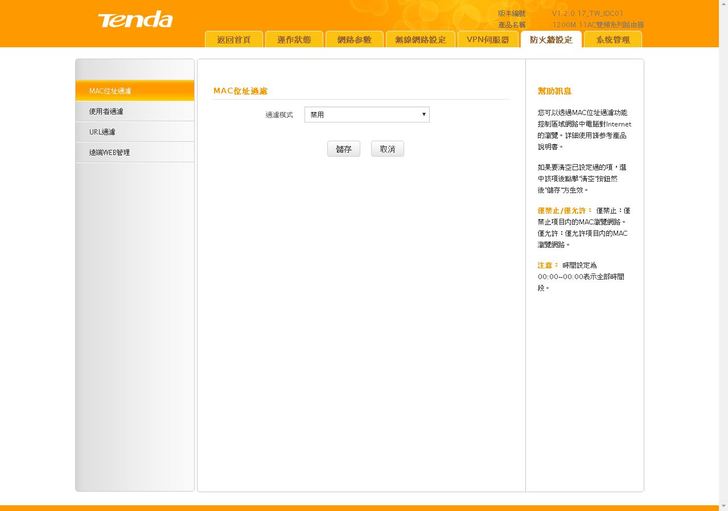This screenshot has width=728, height=511.
Task: Select the VPN伺服器 tab
Action: click(487, 40)
